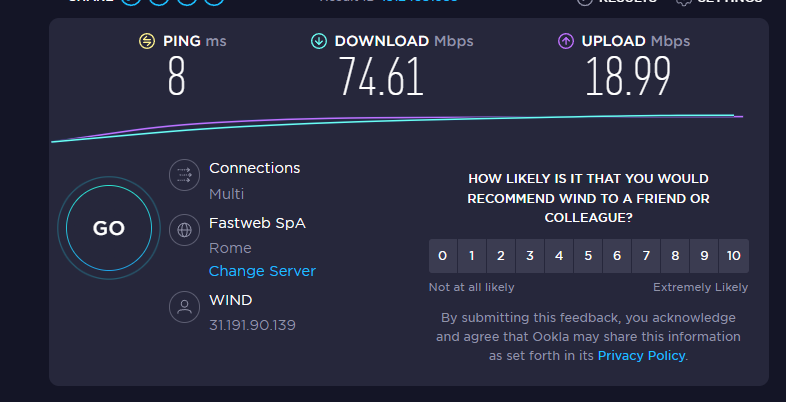
Task: Open the Privacy Policy link
Action: [x=641, y=355]
